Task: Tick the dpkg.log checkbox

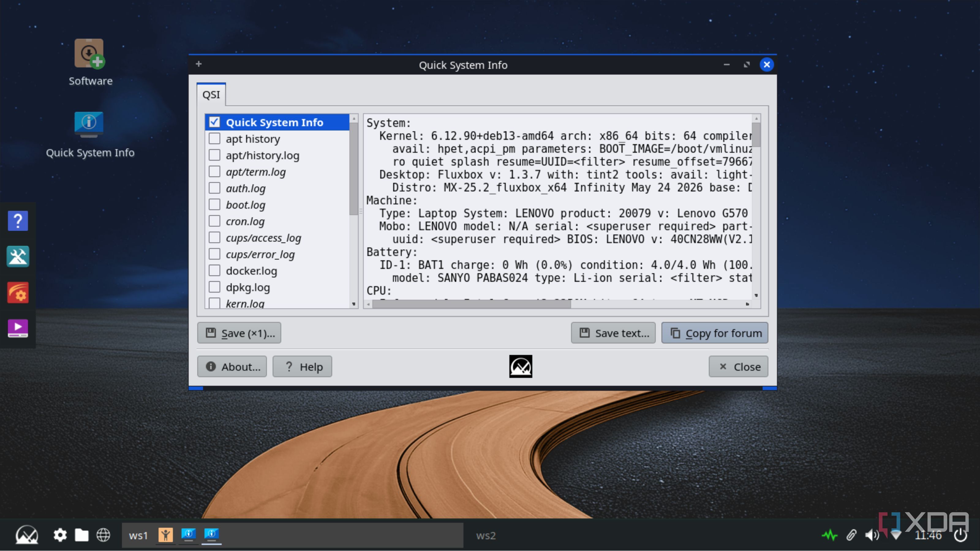Action: (215, 287)
